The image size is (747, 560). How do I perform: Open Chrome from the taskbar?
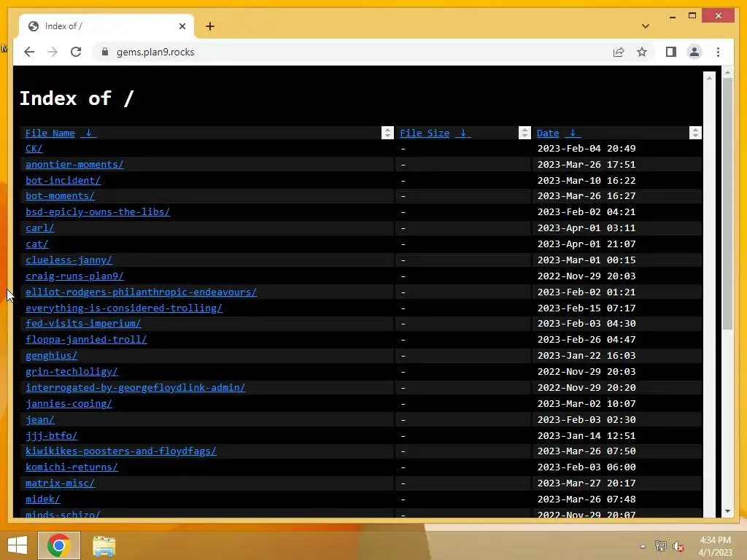coord(59,545)
